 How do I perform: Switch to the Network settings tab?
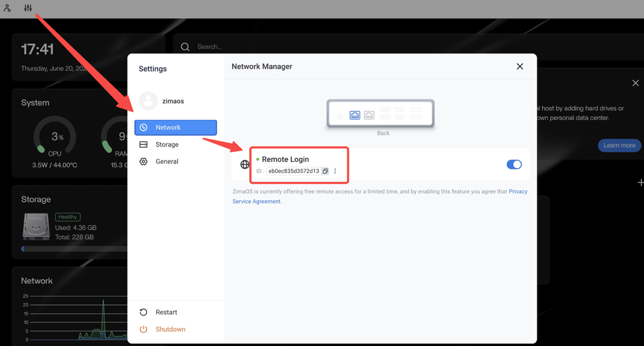coord(175,127)
